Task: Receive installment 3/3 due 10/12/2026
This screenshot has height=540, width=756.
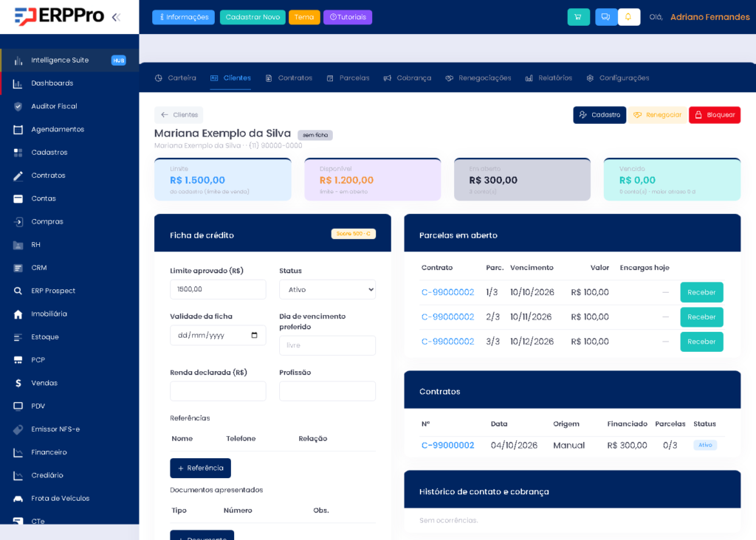Action: coord(701,342)
